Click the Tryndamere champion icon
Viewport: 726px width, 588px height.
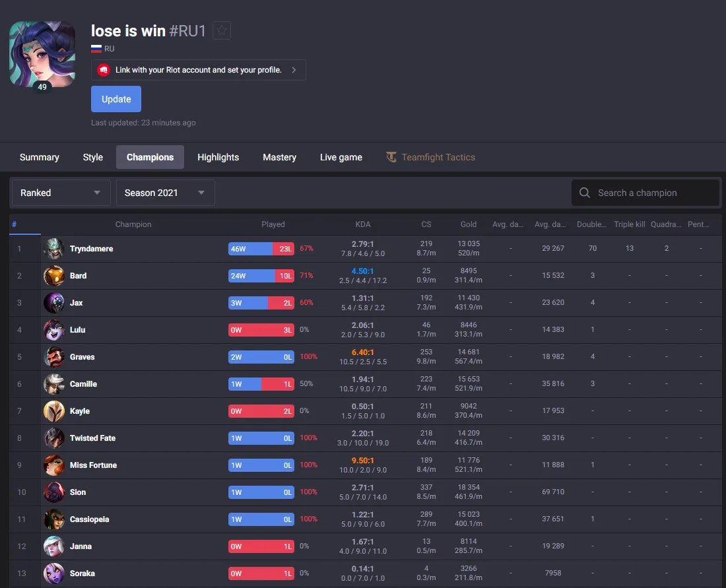53,249
